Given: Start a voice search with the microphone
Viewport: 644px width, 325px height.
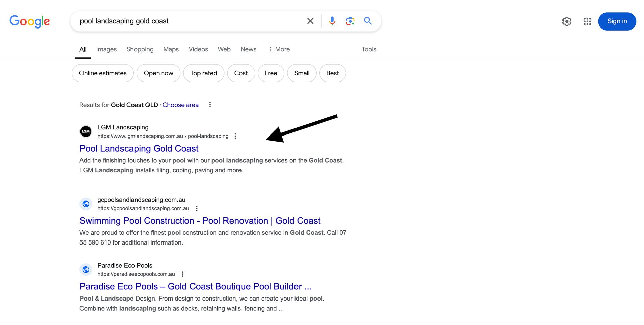Looking at the screenshot, I should click(x=332, y=21).
